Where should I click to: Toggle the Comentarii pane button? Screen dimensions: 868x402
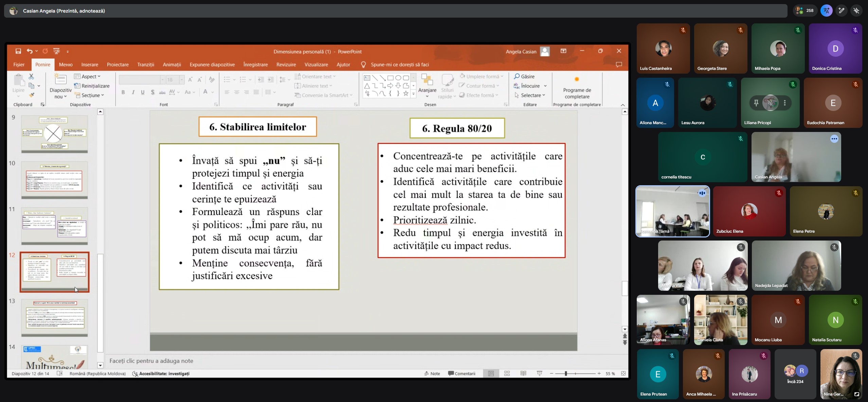tap(462, 374)
